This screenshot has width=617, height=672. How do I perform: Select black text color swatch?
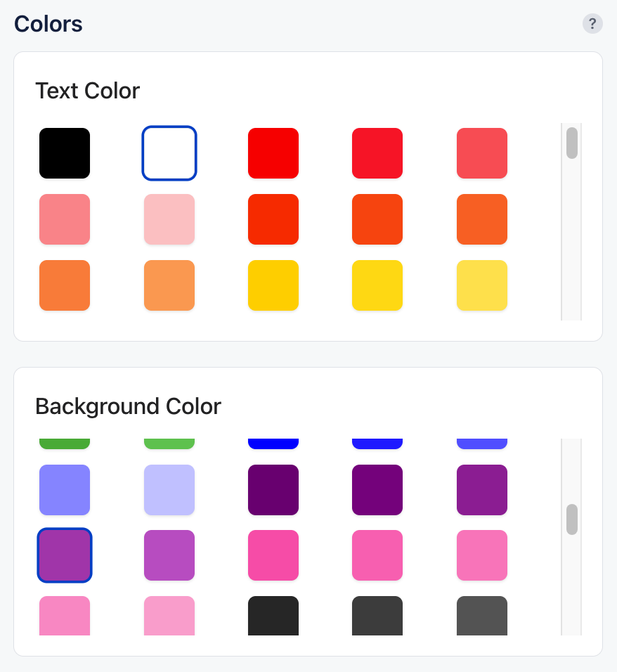coord(65,153)
